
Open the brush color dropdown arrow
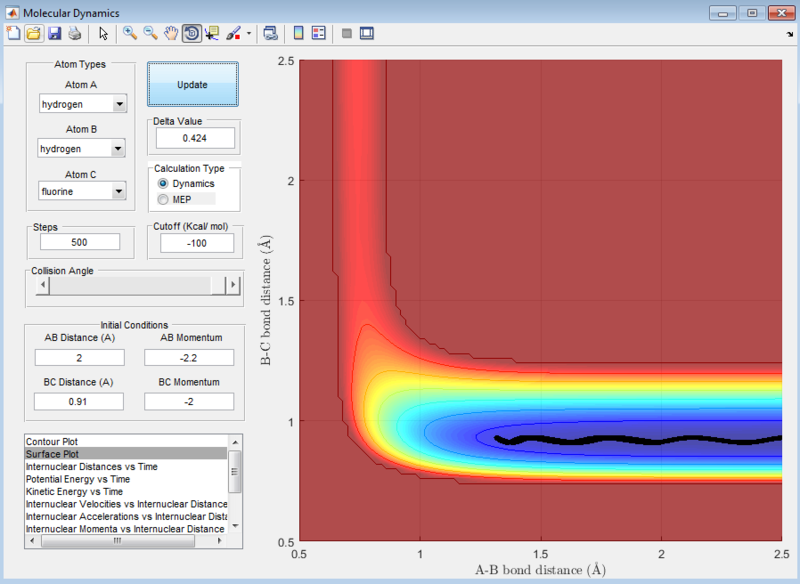249,34
